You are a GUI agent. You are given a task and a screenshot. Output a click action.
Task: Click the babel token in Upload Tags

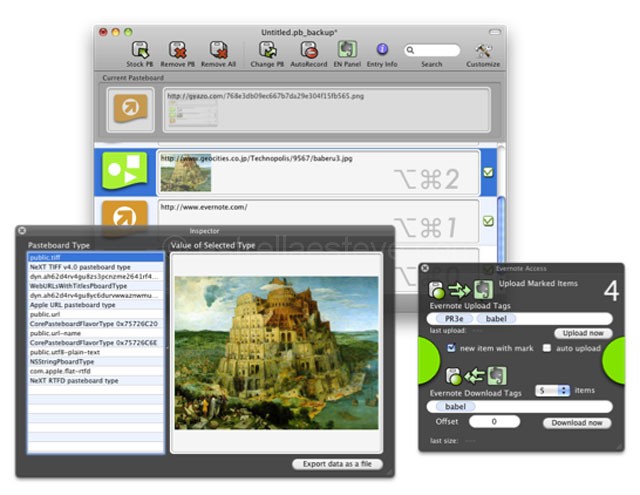pos(496,319)
